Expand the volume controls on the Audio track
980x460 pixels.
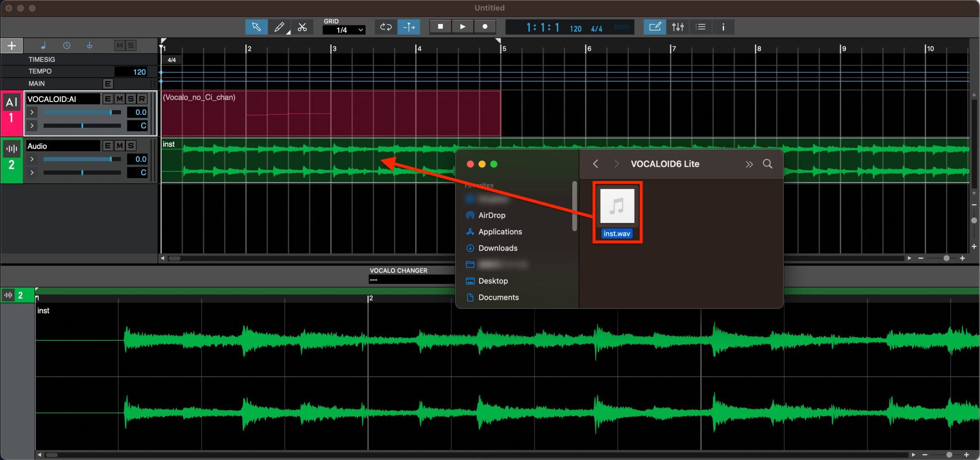point(32,159)
